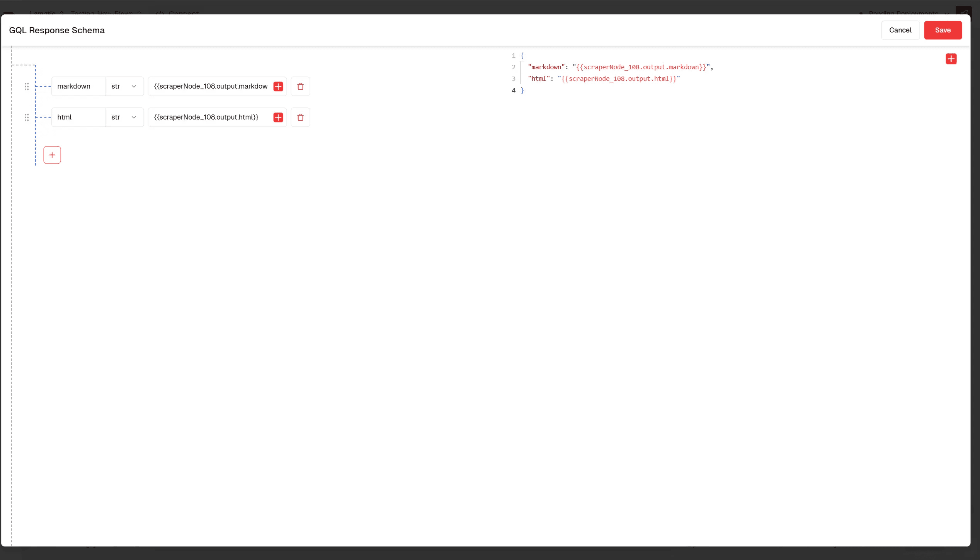Viewport: 980px width, 560px height.
Task: Edit the html field name
Action: coord(78,117)
